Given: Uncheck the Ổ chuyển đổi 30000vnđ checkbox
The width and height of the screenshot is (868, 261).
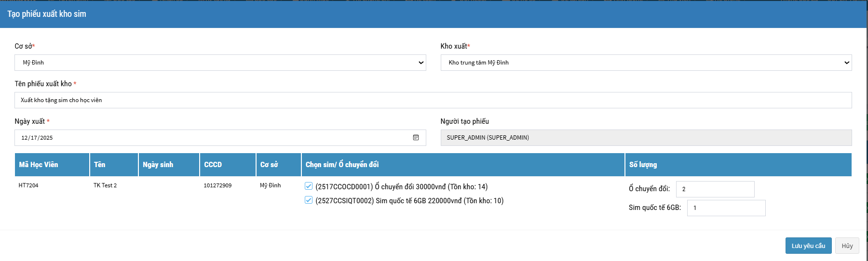Looking at the screenshot, I should 309,186.
